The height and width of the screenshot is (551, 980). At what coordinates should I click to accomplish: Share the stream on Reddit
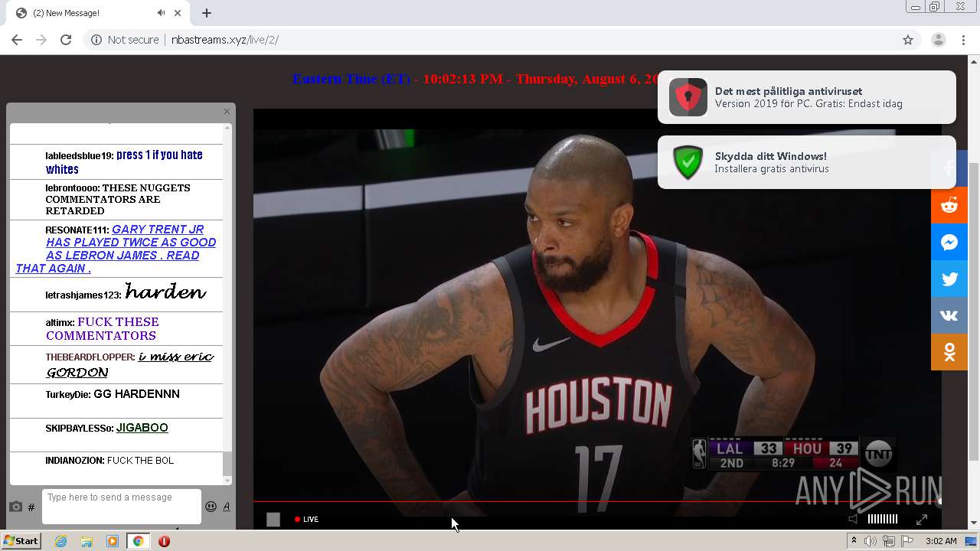click(949, 205)
